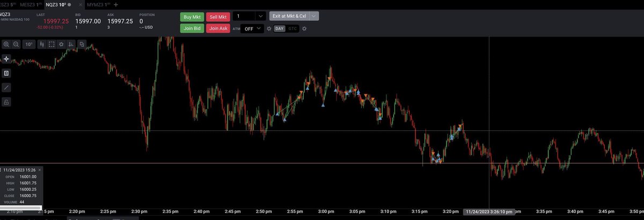Close the 11/24/2023 15:26 data box
This screenshot has height=220, width=644.
[x=40, y=170]
